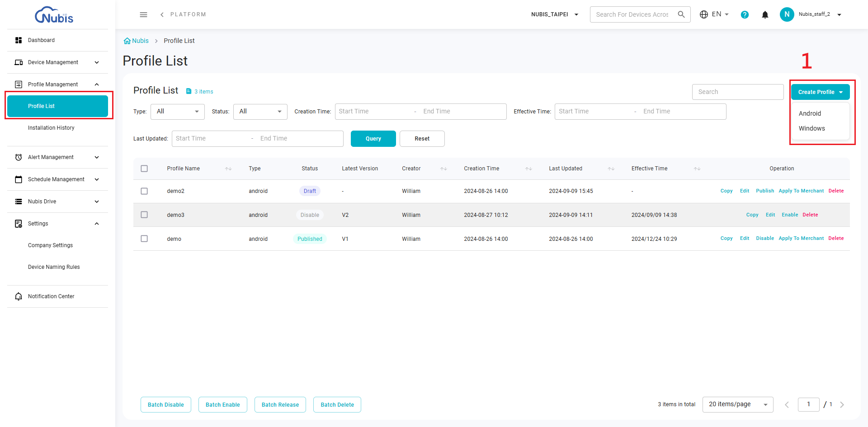
Task: Enable the demo3 profile
Action: 790,215
